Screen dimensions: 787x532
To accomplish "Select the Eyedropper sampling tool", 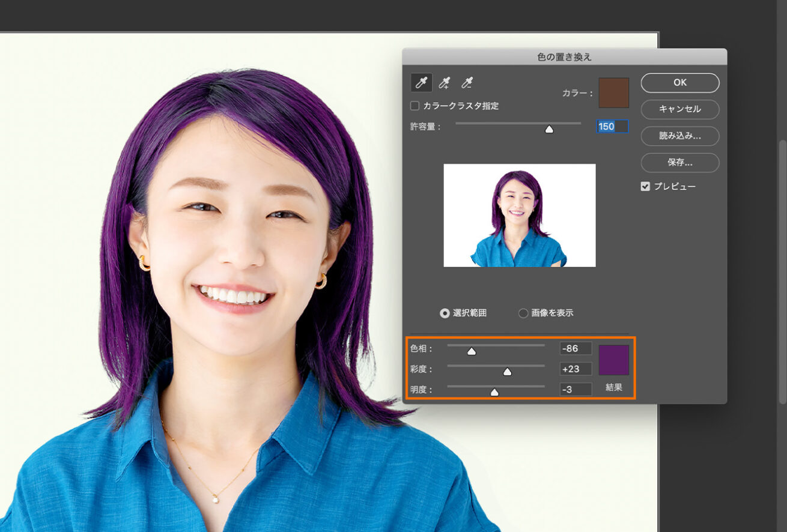I will point(421,83).
